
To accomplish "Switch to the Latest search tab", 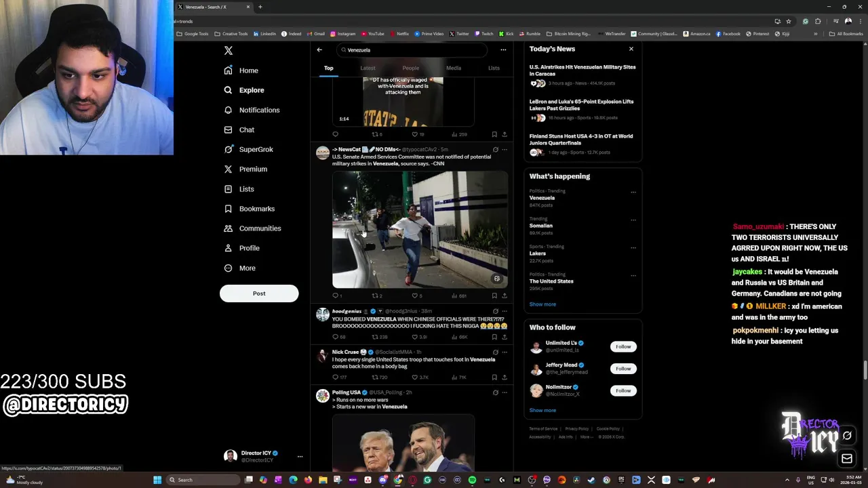I will (x=368, y=68).
